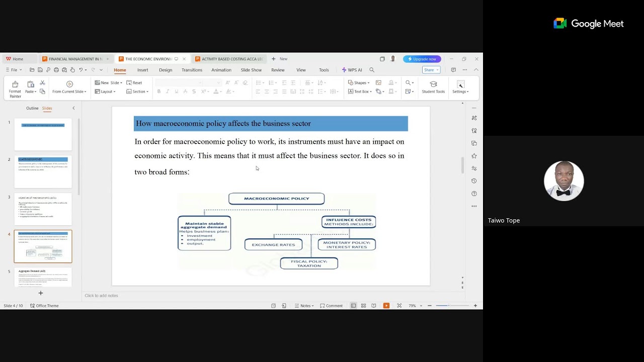Click the Reset button

click(x=134, y=83)
